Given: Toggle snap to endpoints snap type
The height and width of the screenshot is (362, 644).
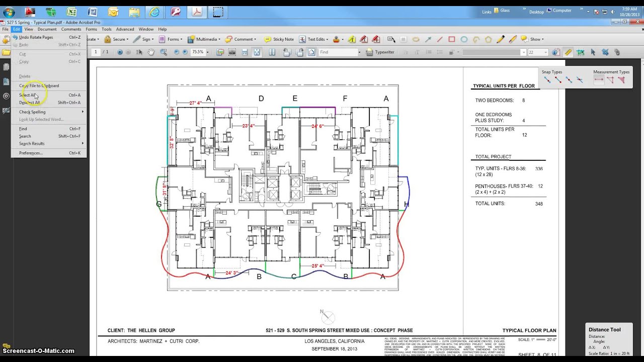Looking at the screenshot, I should pyautogui.click(x=547, y=80).
